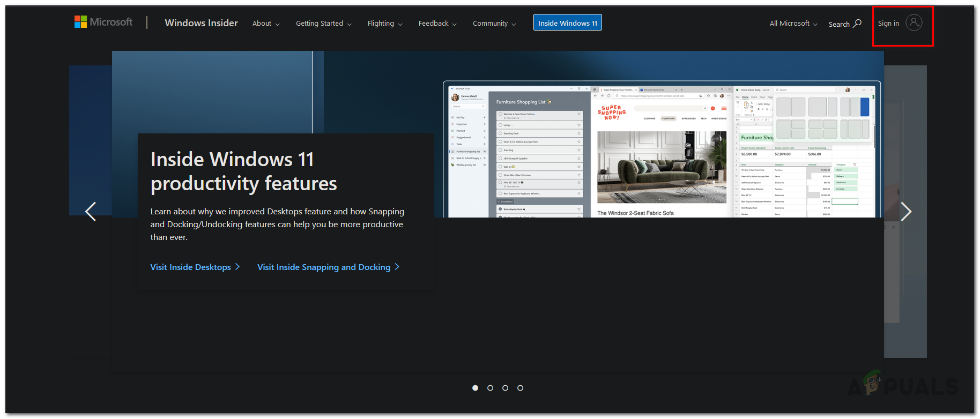
Task: Open Search with the magnifier icon
Action: tap(845, 24)
